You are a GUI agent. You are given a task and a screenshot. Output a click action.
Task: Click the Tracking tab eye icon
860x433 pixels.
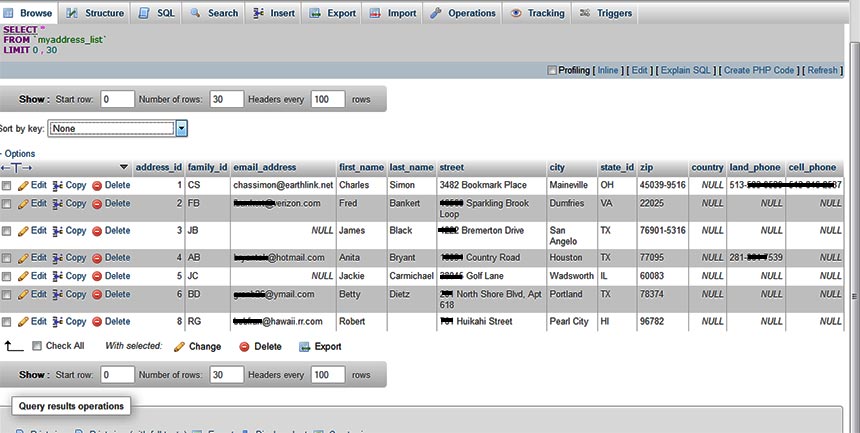coord(516,13)
